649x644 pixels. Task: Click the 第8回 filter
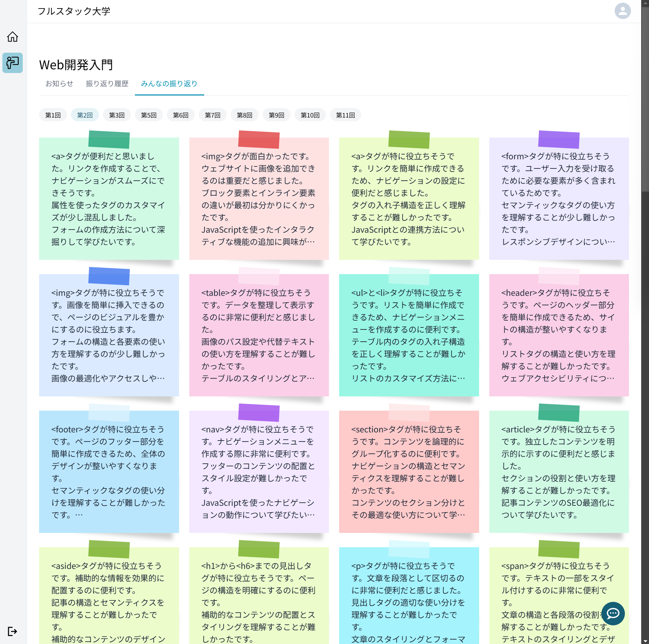click(244, 115)
